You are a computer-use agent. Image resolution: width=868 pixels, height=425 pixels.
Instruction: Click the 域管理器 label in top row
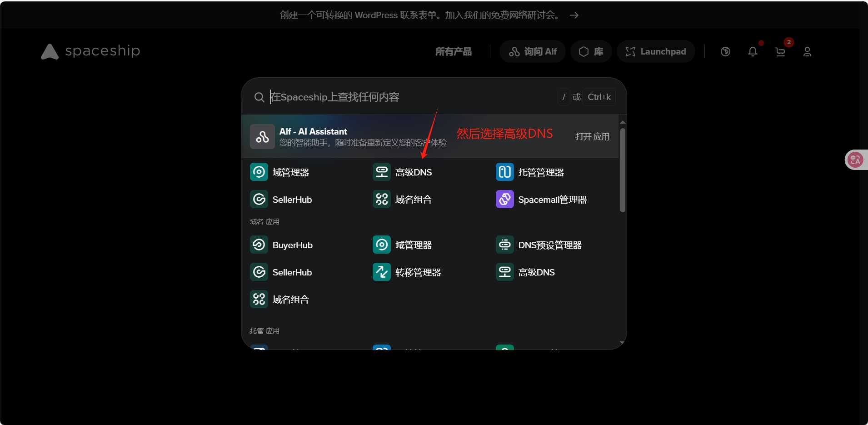(291, 173)
